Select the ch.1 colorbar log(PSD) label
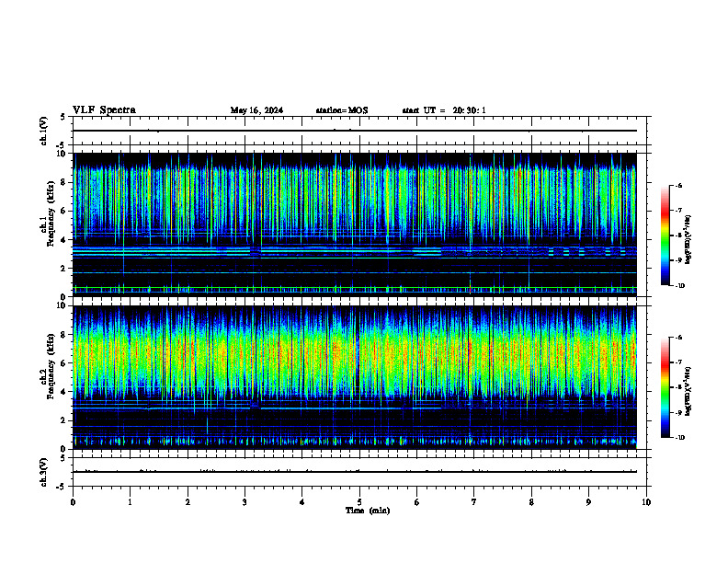The width and height of the screenshot is (728, 563). tap(688, 239)
